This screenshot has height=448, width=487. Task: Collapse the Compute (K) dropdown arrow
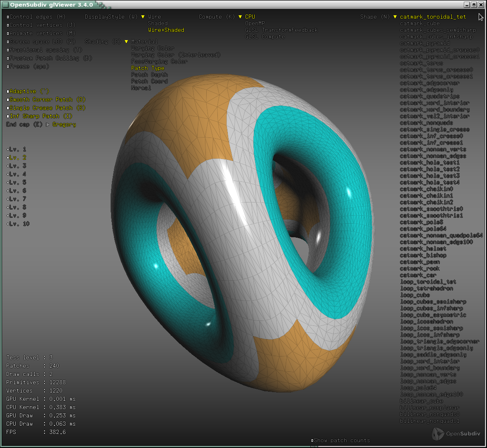(240, 17)
